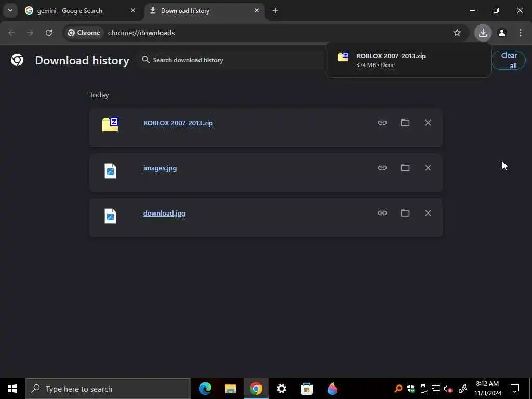This screenshot has width=532, height=399.
Task: Go back to previous page
Action: (x=11, y=33)
